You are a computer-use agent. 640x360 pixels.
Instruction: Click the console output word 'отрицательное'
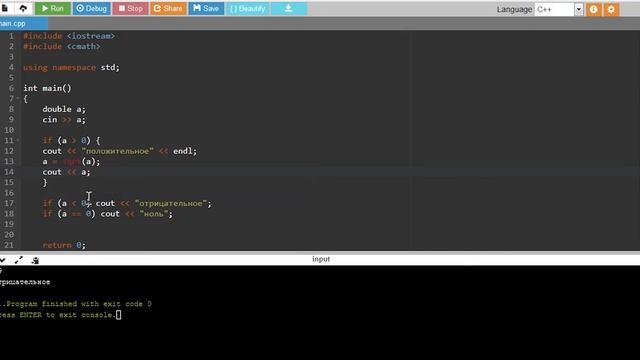click(25, 282)
